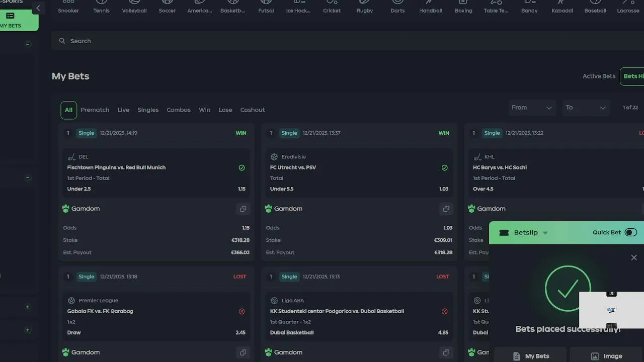Screen dimensions: 644x362
Task: Open the To date dropdown
Action: coord(586,108)
